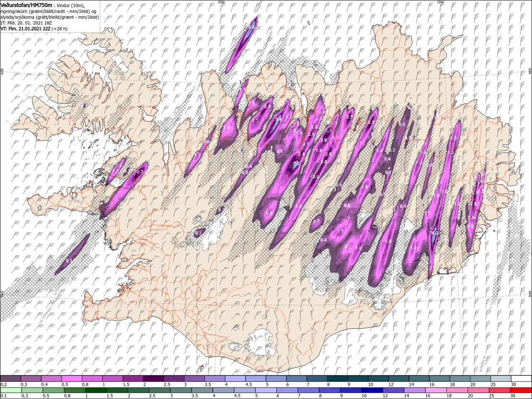Click the '0.3' value on the southwest offshore band
This screenshot has height=399, width=532.
(69, 261)
